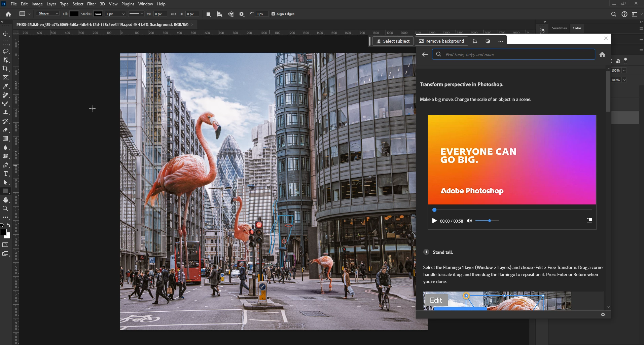Select the Sponge tool
The height and width of the screenshot is (345, 644).
(5, 156)
